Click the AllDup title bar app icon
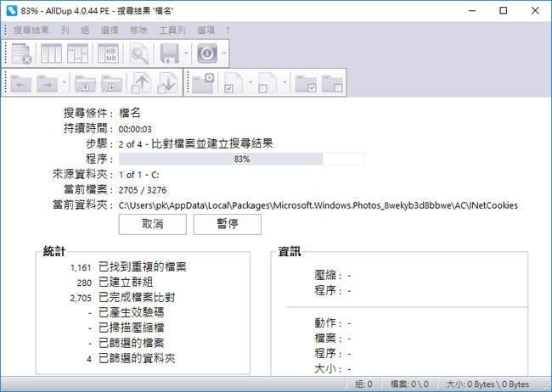The image size is (552, 392). point(12,10)
